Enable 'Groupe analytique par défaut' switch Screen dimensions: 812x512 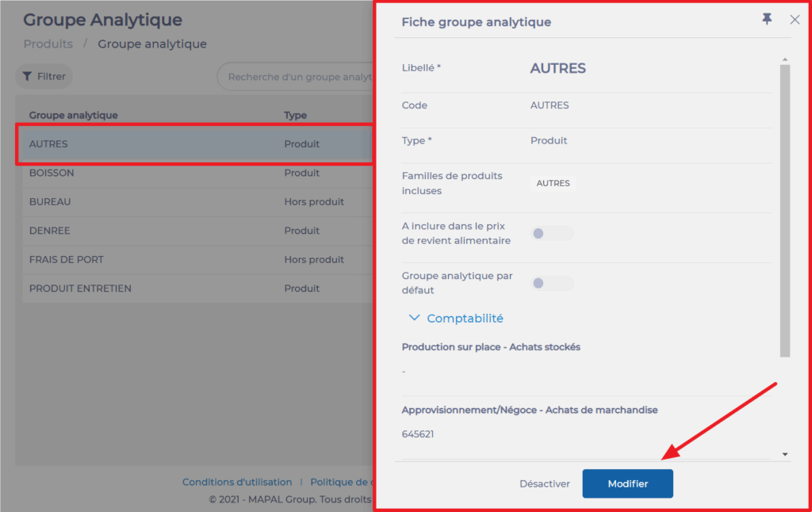pos(552,283)
